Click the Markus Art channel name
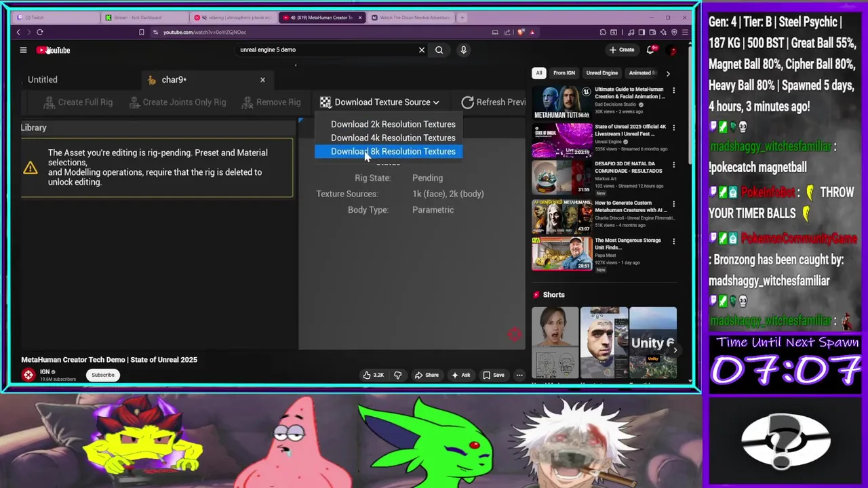 tap(607, 179)
